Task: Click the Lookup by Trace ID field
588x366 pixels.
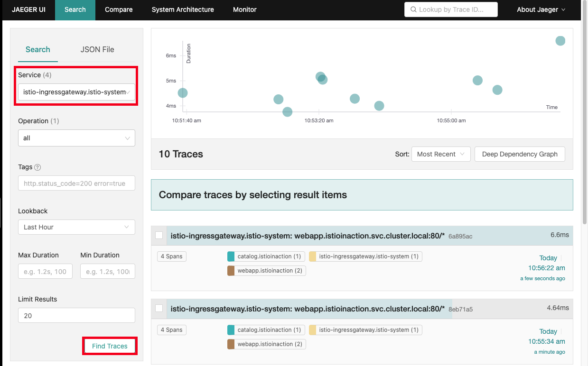Action: (451, 9)
